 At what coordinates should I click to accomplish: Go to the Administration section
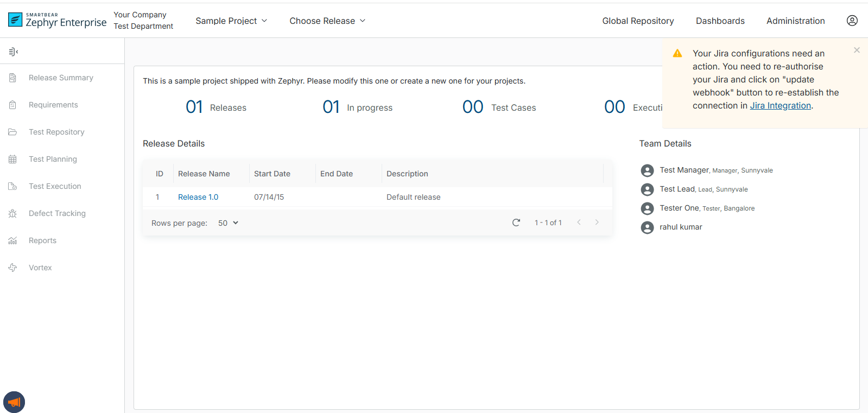click(795, 21)
